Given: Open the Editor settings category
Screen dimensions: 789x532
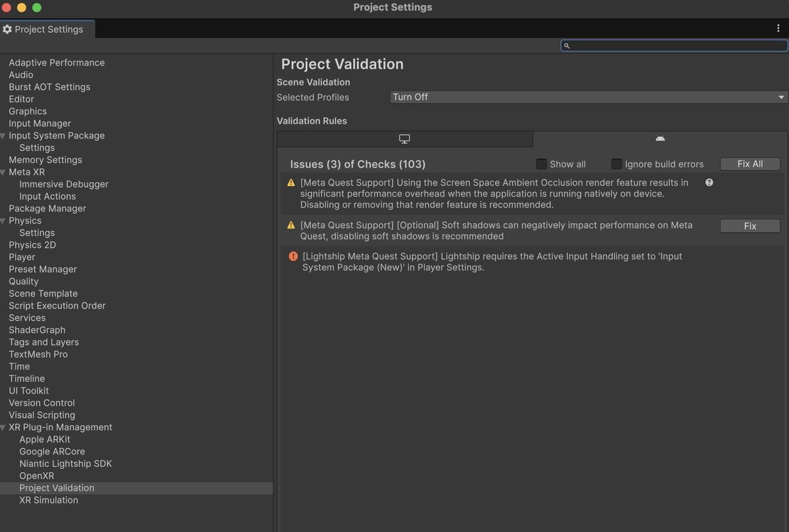Looking at the screenshot, I should tap(21, 99).
